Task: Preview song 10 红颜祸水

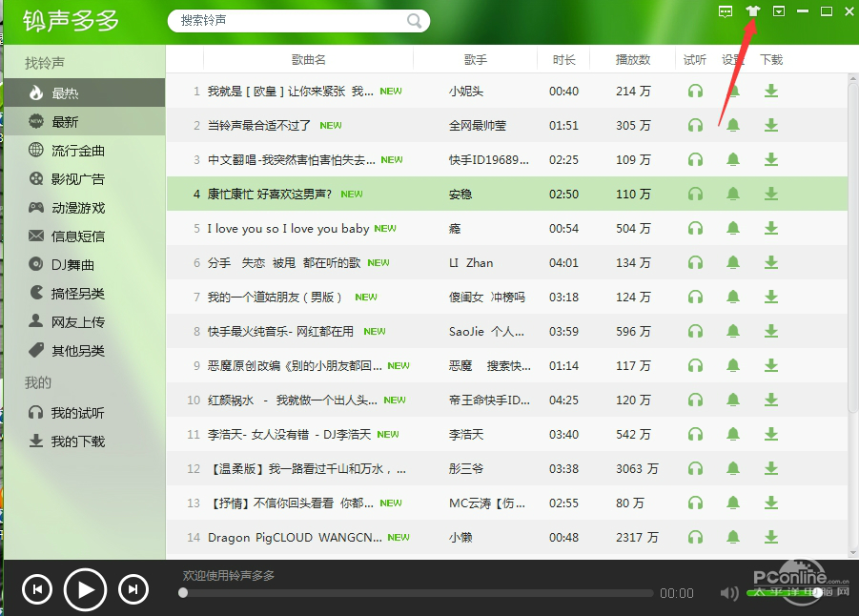Action: pos(695,400)
